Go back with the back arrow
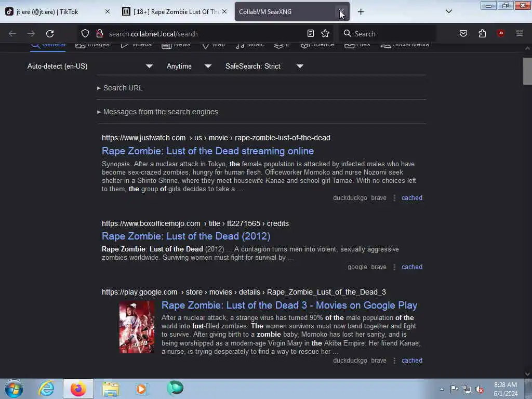Screen dimensions: 532x399 coord(12,34)
